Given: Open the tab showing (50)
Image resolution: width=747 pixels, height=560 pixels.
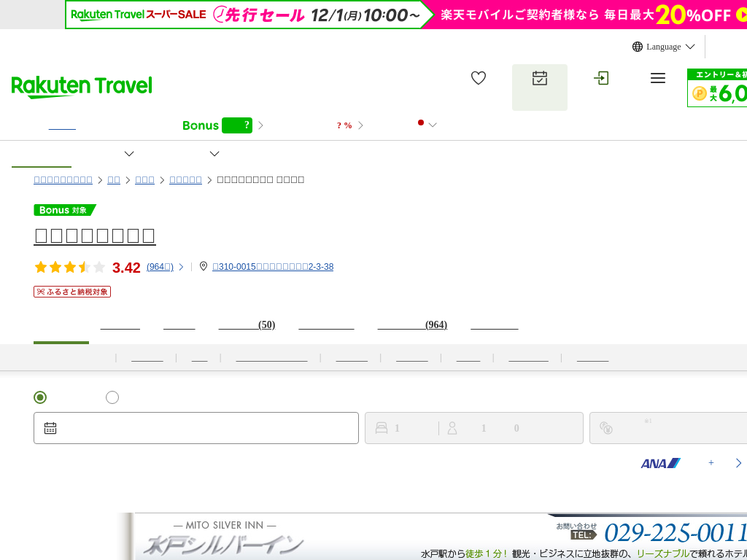Looking at the screenshot, I should tap(247, 325).
